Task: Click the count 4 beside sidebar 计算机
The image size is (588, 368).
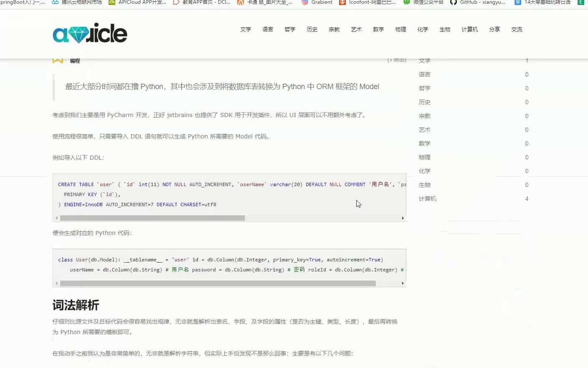Action: point(527,199)
